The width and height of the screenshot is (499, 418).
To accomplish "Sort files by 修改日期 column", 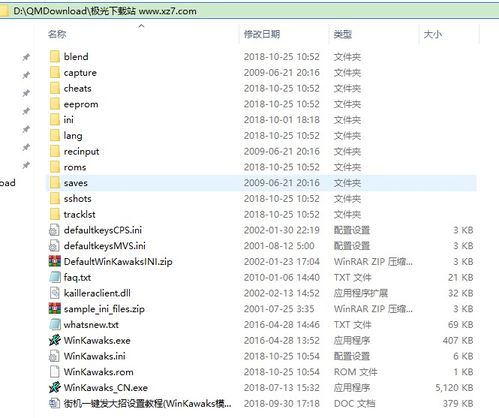I will coord(262,34).
